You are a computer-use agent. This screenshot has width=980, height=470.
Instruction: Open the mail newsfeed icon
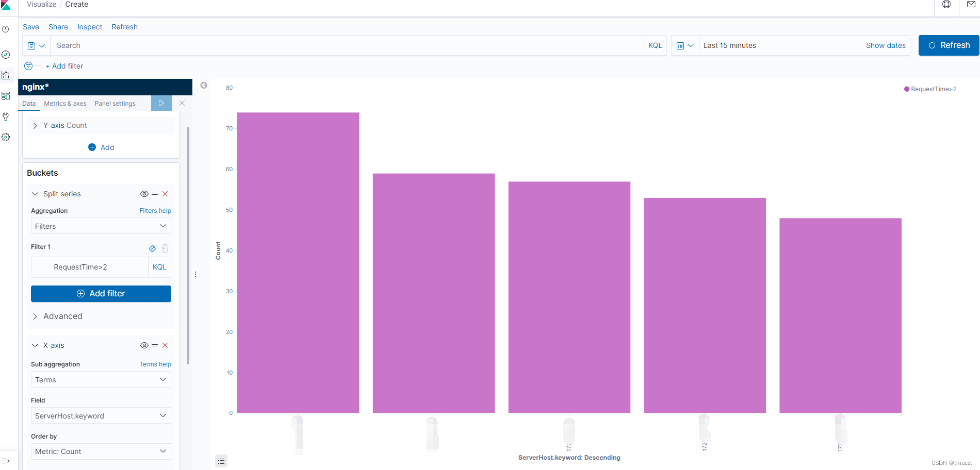pos(971,4)
